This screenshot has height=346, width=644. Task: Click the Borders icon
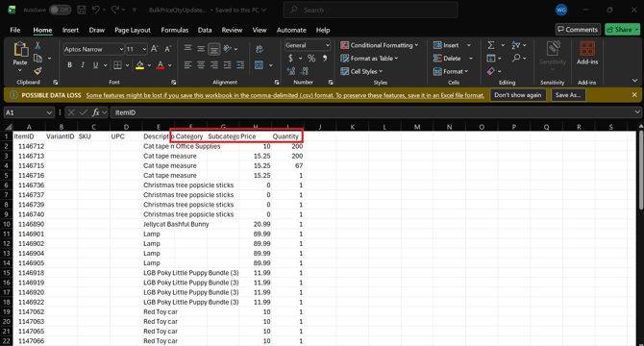tap(118, 64)
